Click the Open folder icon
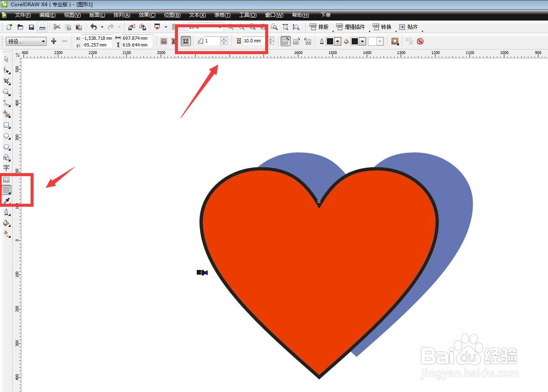The height and width of the screenshot is (392, 548). pos(20,27)
